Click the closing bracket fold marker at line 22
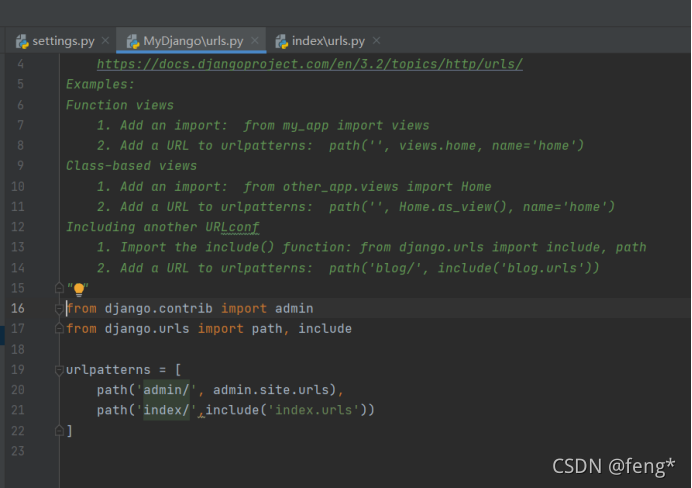This screenshot has height=488, width=692. coord(60,431)
